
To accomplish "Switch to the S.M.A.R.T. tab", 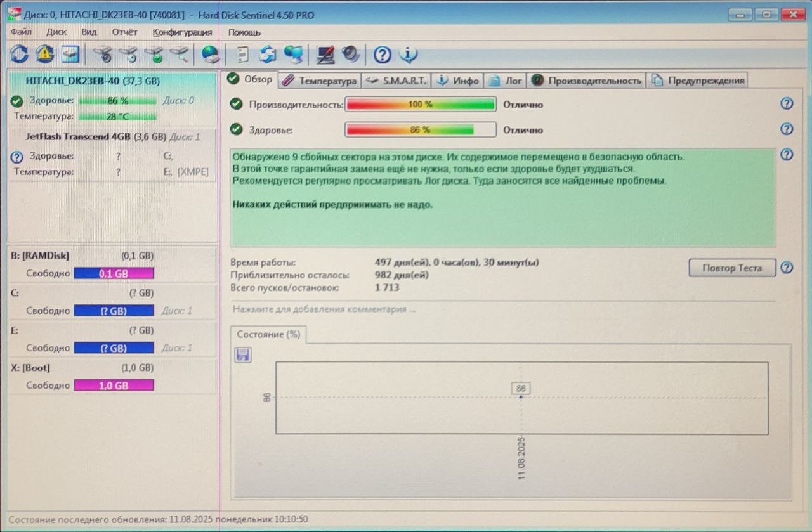I will coord(397,81).
